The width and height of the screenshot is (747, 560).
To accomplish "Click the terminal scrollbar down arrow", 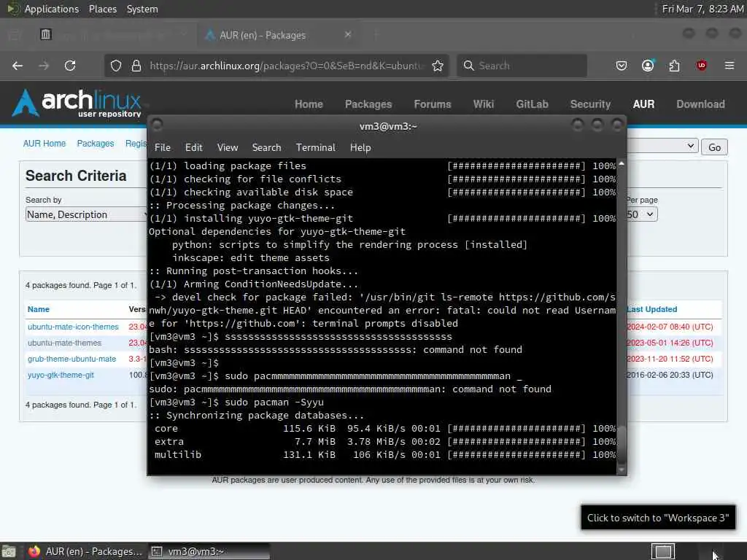I will pyautogui.click(x=622, y=470).
